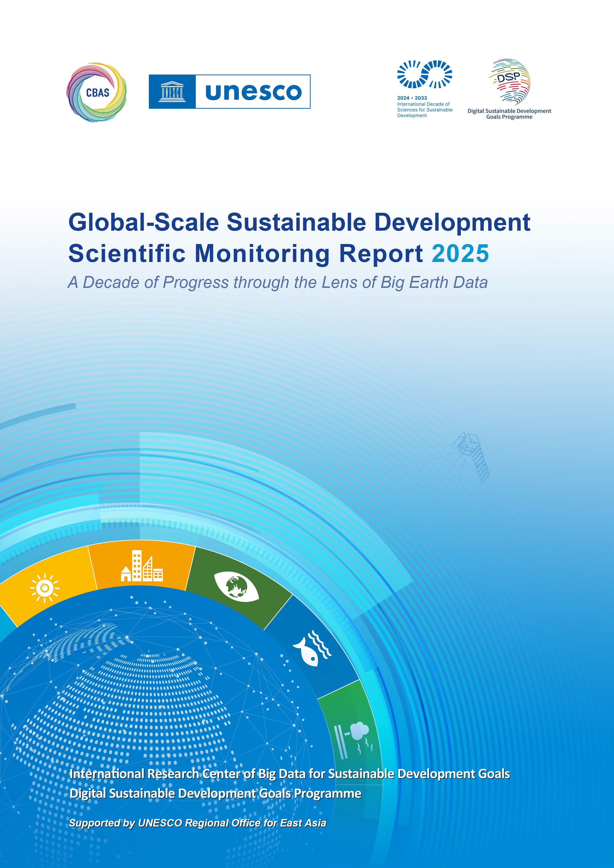Screen dimensions: 614x868
Task: Click 'Supported by UNESCO Regional Office' text
Action: point(197,823)
